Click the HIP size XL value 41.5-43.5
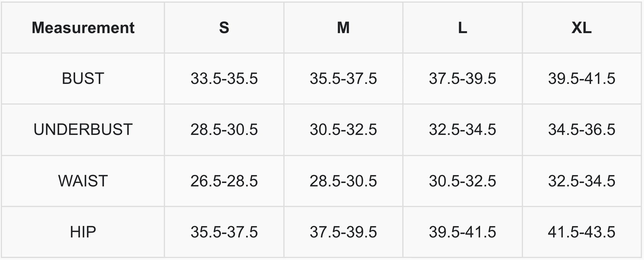The width and height of the screenshot is (644, 260). (582, 232)
